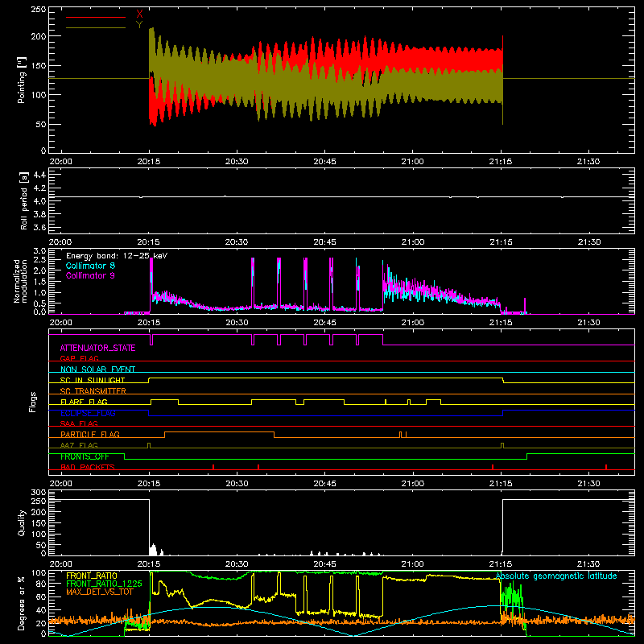The image size is (644, 644).
Task: Click the 4.4 tick on Roll period axis
Action: pyautogui.click(x=39, y=175)
